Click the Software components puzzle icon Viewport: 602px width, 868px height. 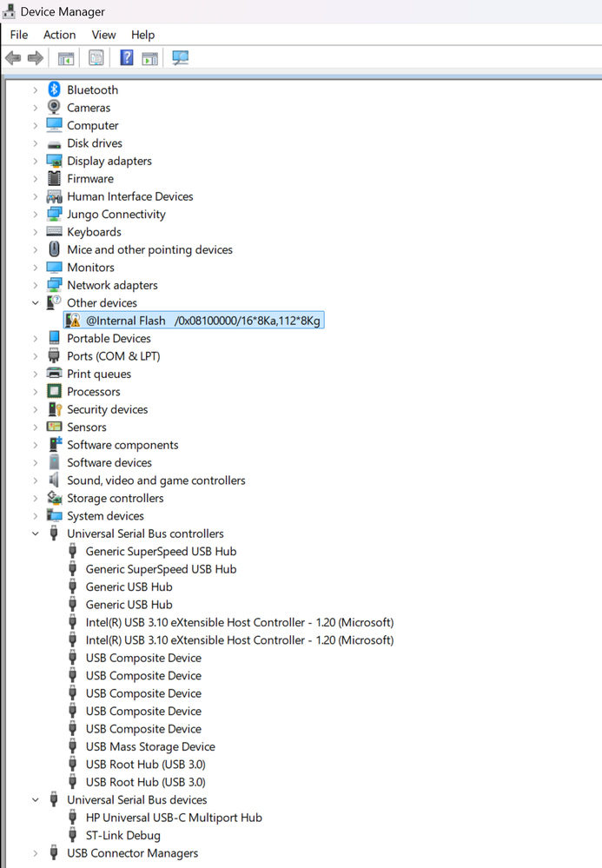point(55,444)
